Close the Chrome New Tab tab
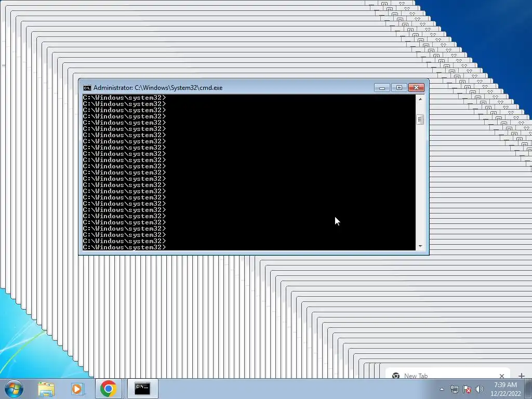This screenshot has width=532, height=399. point(502,376)
